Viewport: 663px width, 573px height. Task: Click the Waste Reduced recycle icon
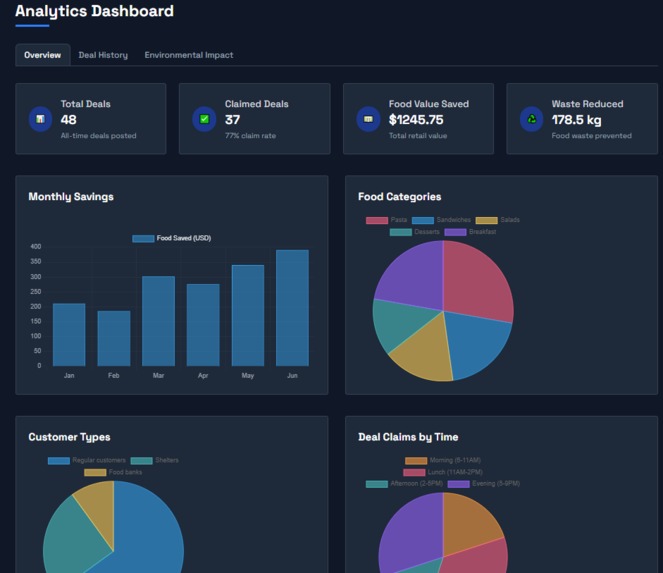coord(531,119)
